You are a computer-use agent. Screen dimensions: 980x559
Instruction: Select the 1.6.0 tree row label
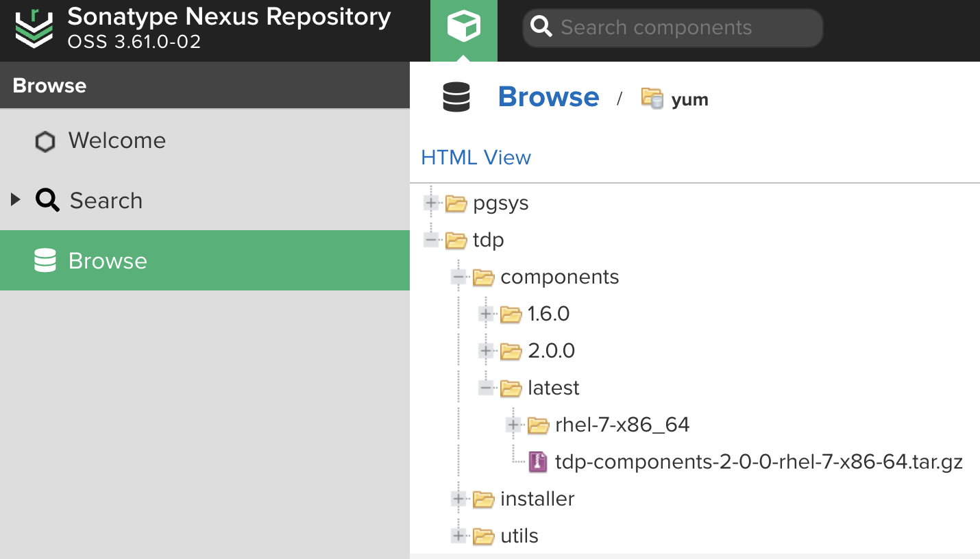[x=548, y=314]
